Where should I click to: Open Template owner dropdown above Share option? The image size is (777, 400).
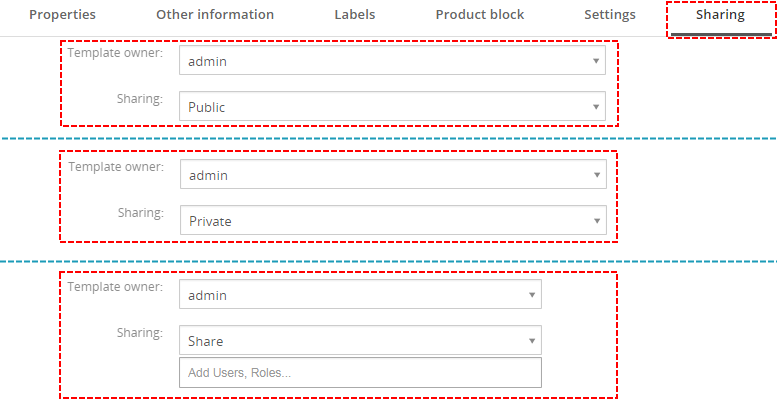coord(360,295)
